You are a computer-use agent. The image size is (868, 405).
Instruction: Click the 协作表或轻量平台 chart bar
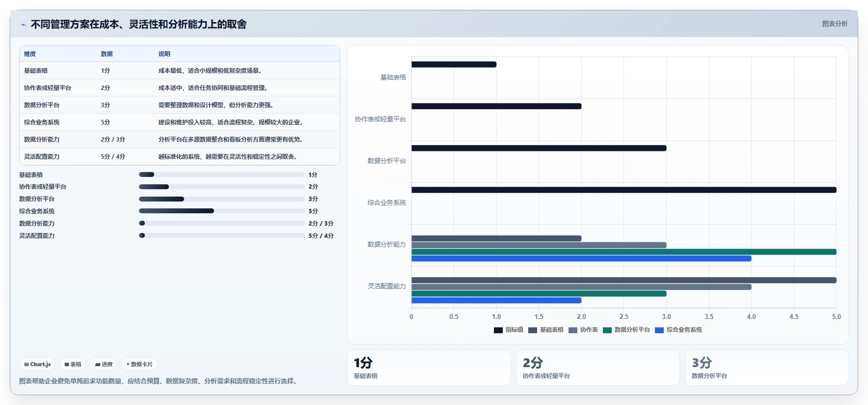(x=496, y=106)
